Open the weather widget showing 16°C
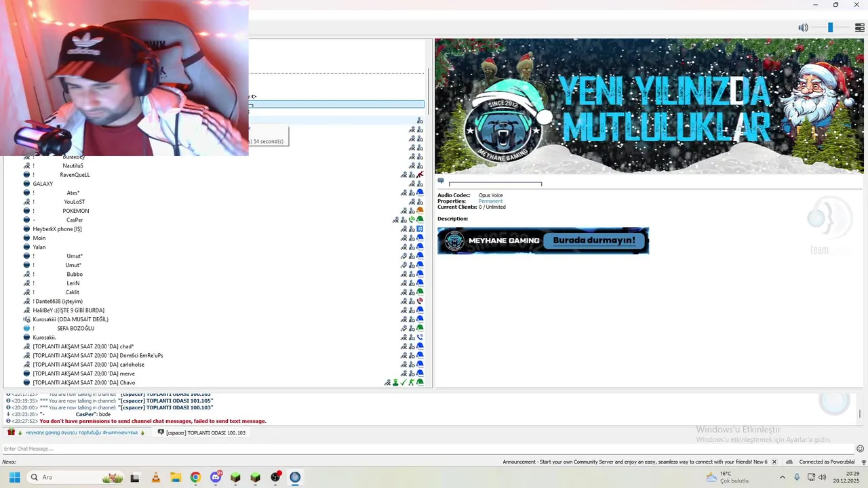The height and width of the screenshot is (488, 868). point(728,477)
